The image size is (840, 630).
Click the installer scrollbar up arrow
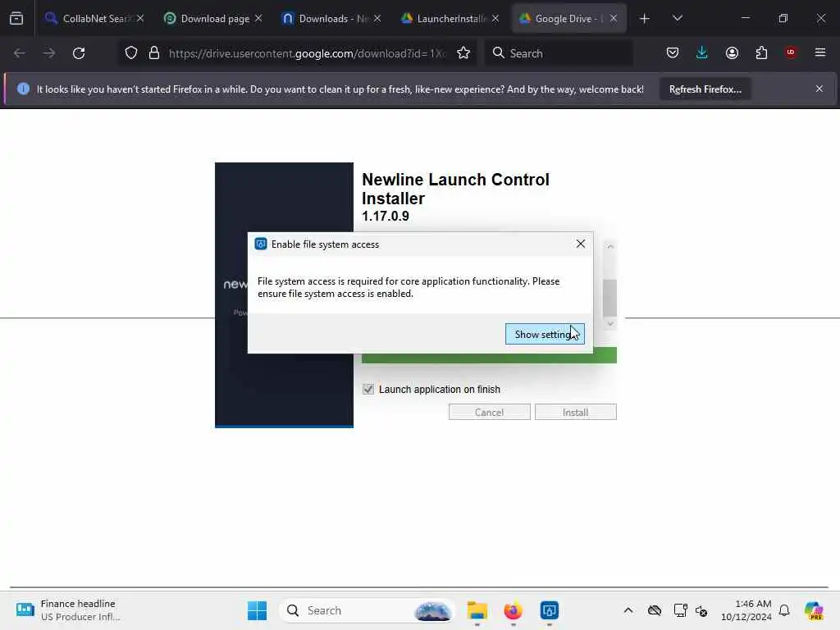tap(610, 246)
